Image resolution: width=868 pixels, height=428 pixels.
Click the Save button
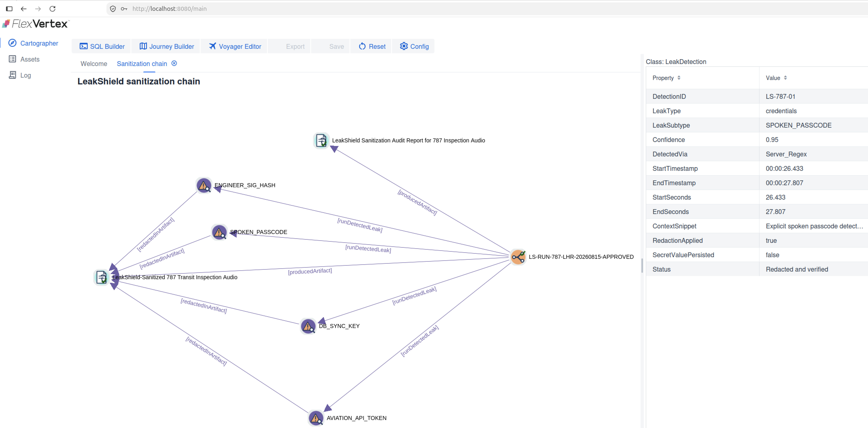click(331, 46)
